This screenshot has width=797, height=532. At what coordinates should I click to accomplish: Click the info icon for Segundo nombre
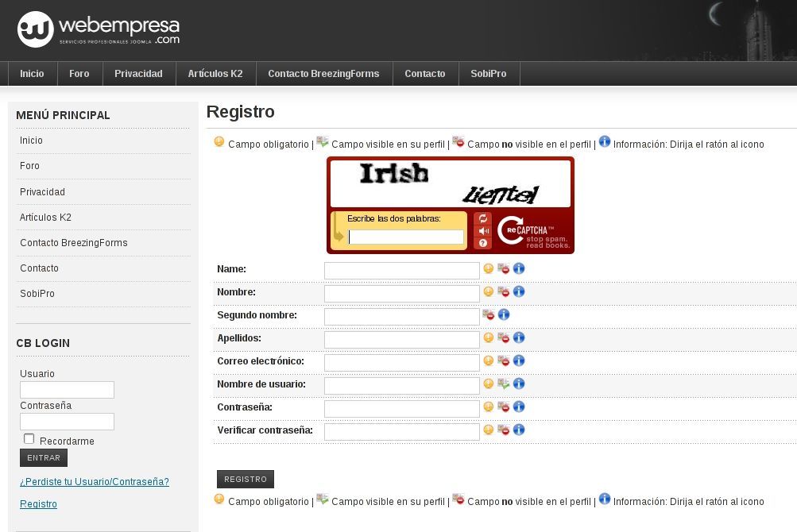503,314
